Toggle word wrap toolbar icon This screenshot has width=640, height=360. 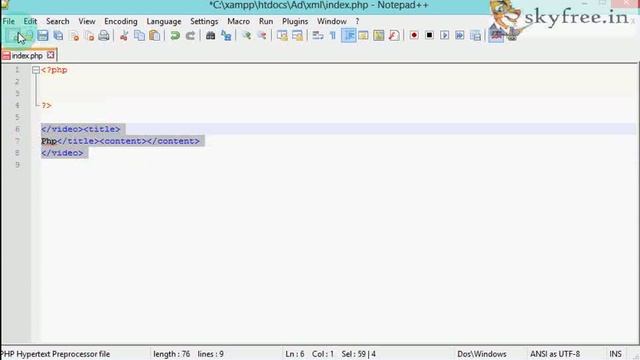click(x=318, y=36)
